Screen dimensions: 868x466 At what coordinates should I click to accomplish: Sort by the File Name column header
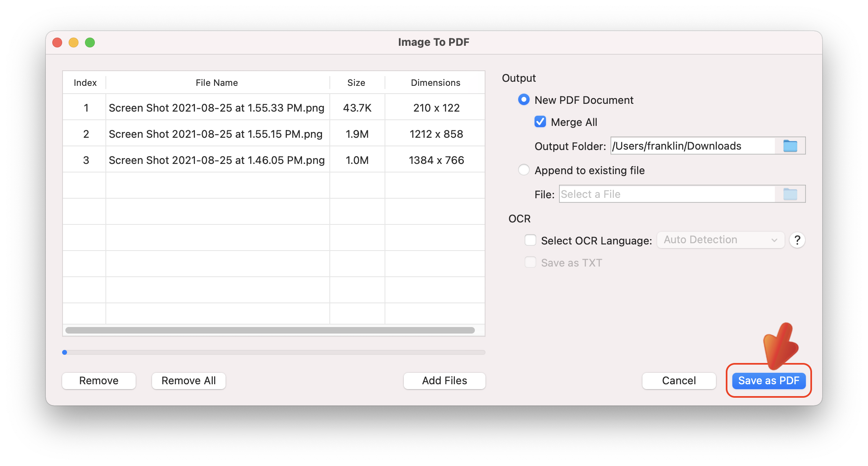[x=217, y=83]
